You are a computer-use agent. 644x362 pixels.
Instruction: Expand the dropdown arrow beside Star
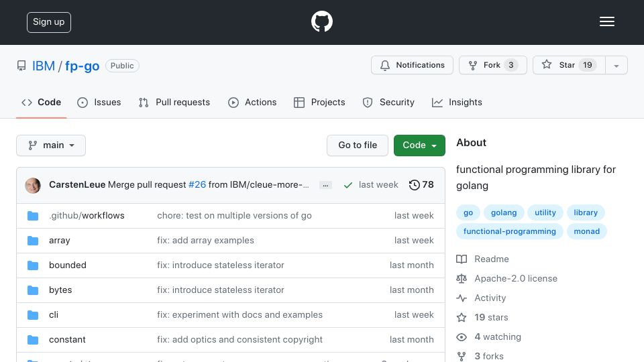(x=616, y=66)
